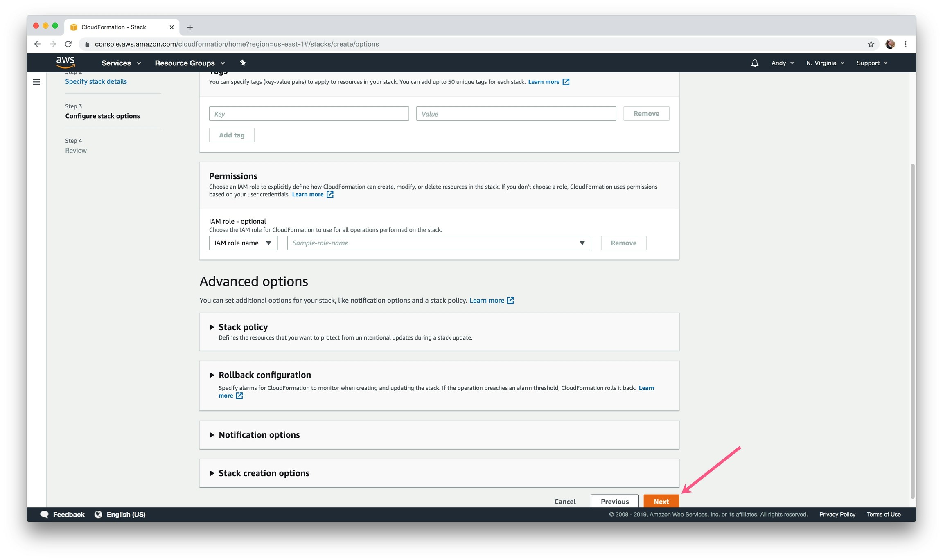Open external link icon in Rollback configuration
943x560 pixels.
click(x=239, y=396)
